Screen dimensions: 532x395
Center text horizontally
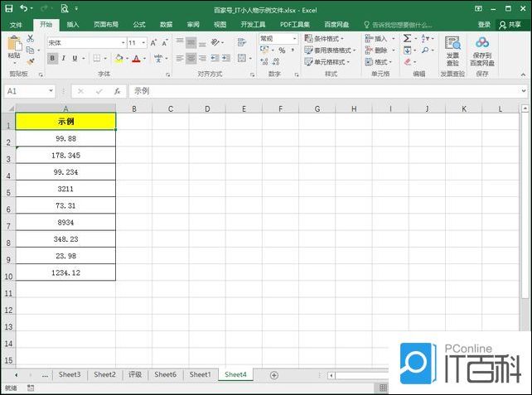[191, 58]
